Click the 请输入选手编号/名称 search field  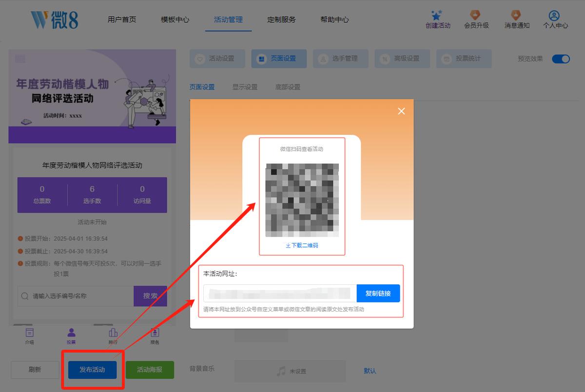click(76, 296)
